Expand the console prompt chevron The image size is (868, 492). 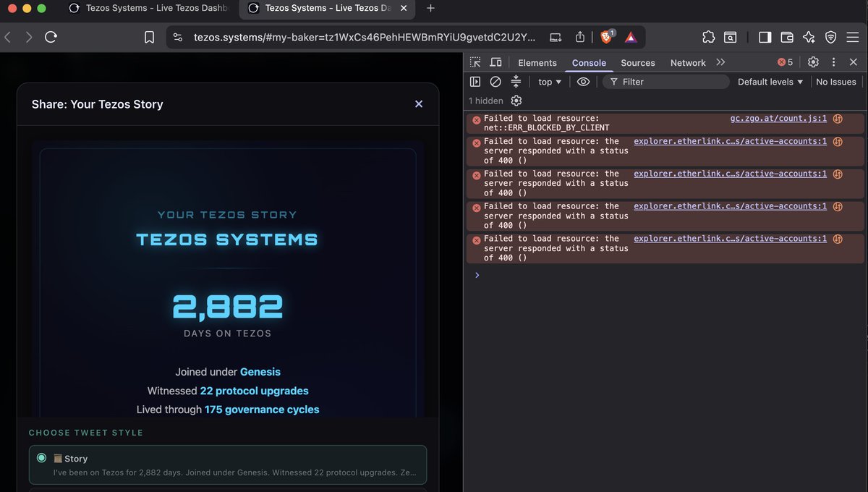tap(477, 275)
